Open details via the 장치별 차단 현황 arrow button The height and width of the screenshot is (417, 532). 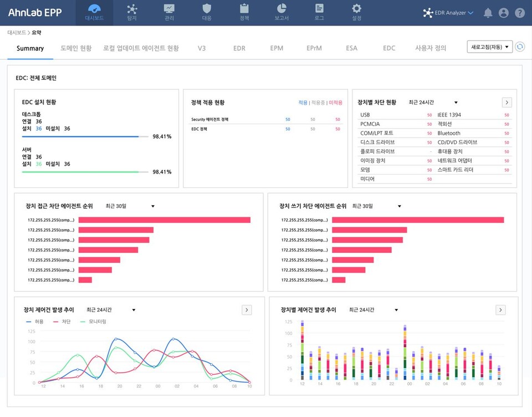tap(507, 102)
